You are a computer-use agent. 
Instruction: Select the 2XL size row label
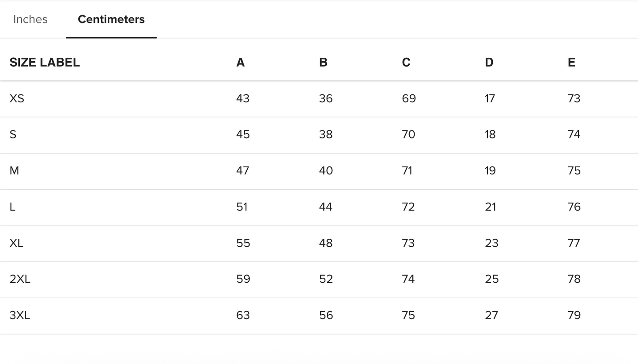click(x=20, y=279)
